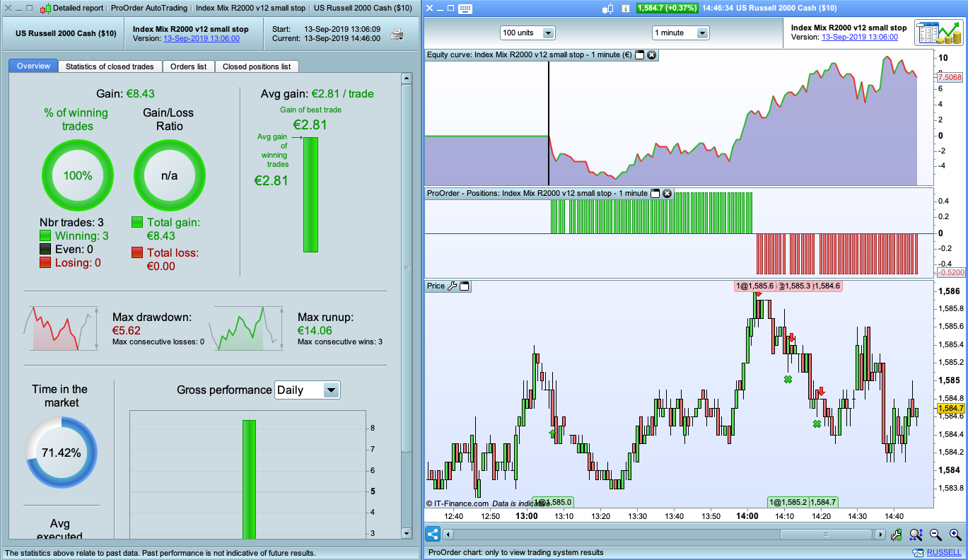This screenshot has width=968, height=560.
Task: Click the 100% winning trades donut
Action: point(78,175)
